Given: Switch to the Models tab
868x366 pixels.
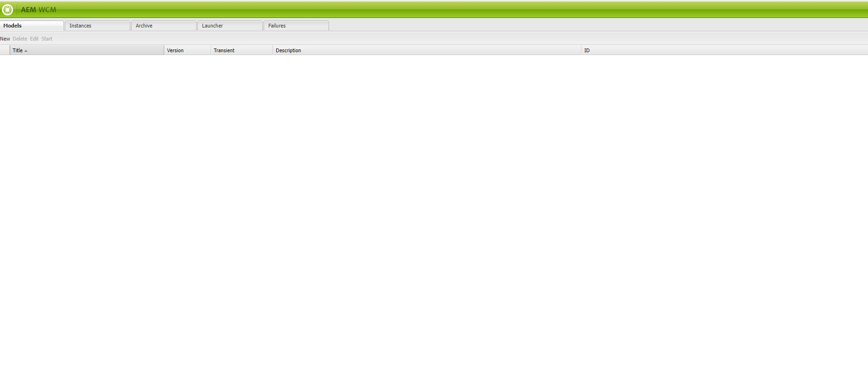Looking at the screenshot, I should pyautogui.click(x=32, y=26).
